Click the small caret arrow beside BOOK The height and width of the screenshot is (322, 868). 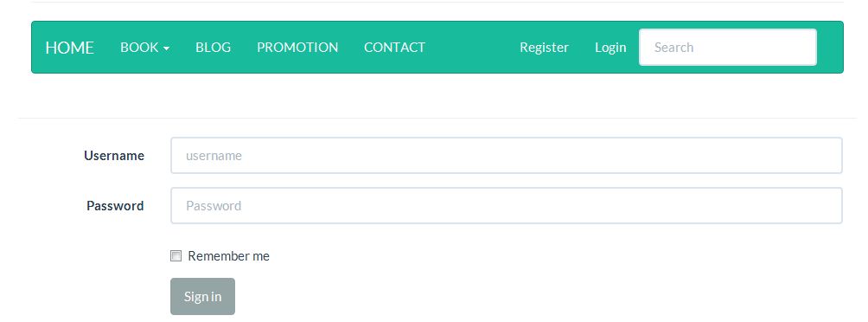[166, 48]
